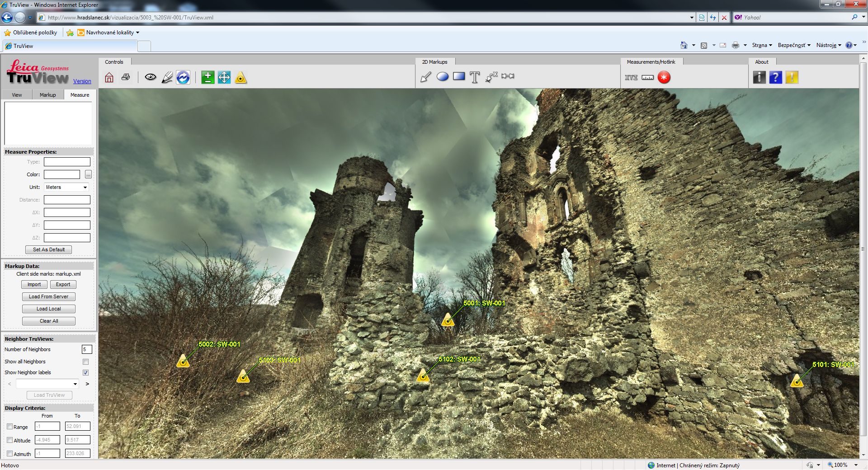The width and height of the screenshot is (868, 470).
Task: Select the Controls toolbar tab
Action: 114,62
